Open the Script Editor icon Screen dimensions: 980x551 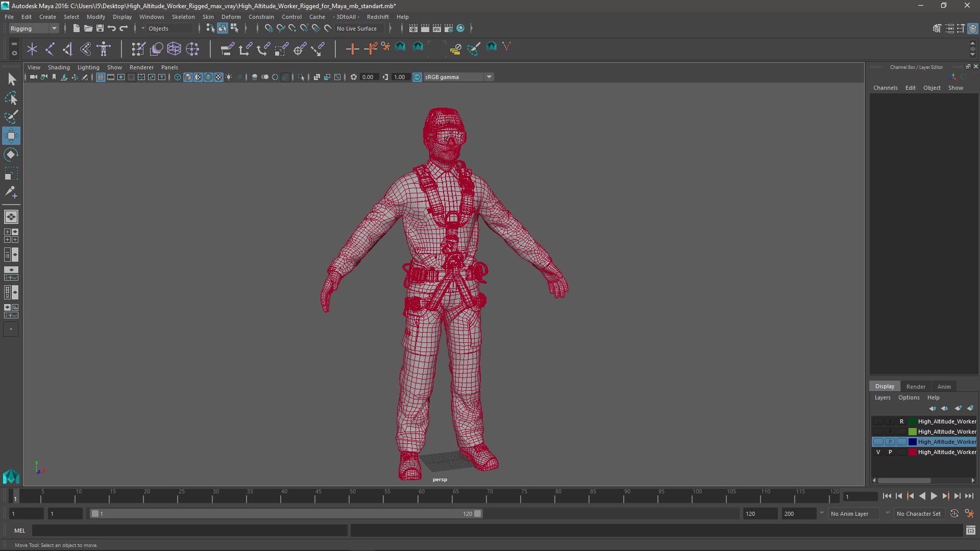(x=970, y=531)
